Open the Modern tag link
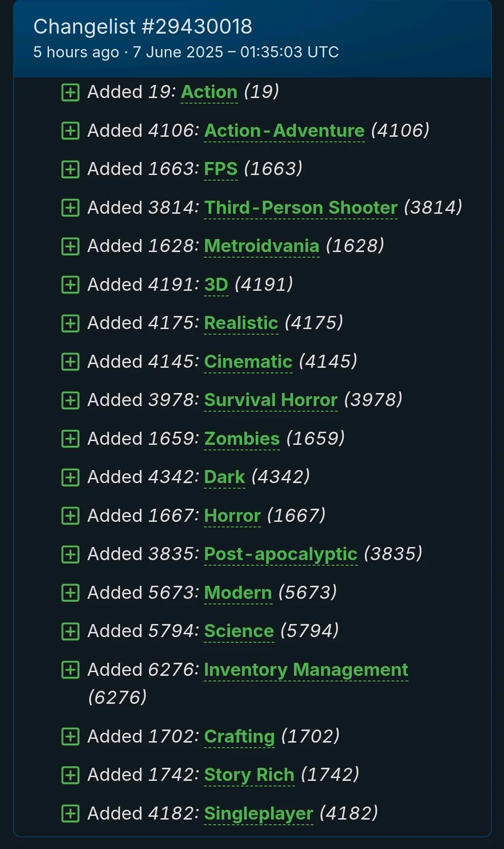The height and width of the screenshot is (849, 504). tap(238, 593)
